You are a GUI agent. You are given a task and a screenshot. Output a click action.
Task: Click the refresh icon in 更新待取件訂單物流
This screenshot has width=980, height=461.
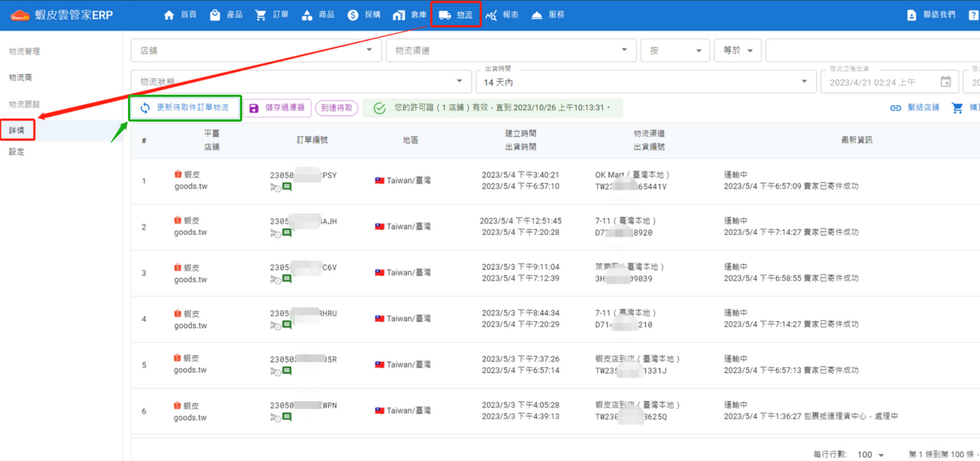click(145, 108)
